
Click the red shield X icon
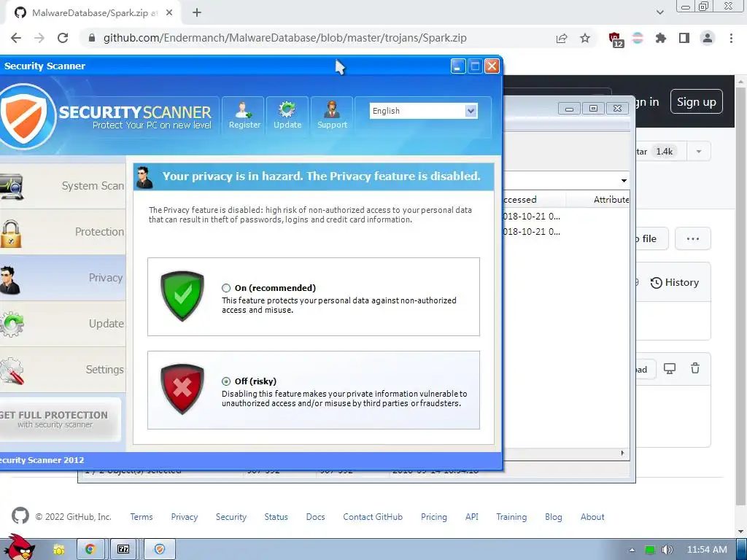click(x=182, y=389)
